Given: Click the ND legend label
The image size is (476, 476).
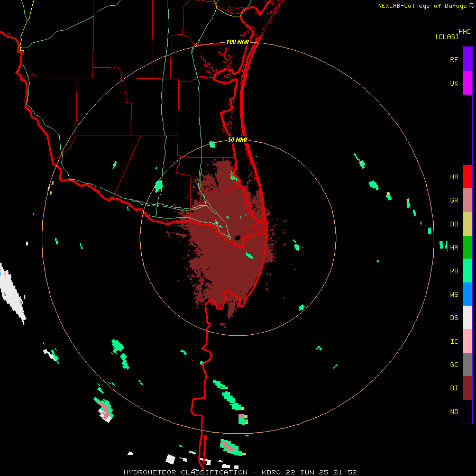Looking at the screenshot, I should (x=454, y=412).
